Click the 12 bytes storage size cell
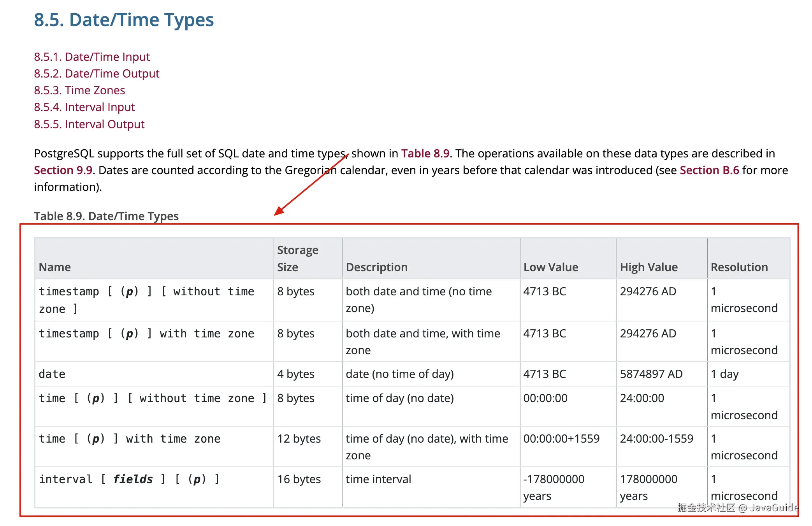The width and height of the screenshot is (812, 526). 299,439
